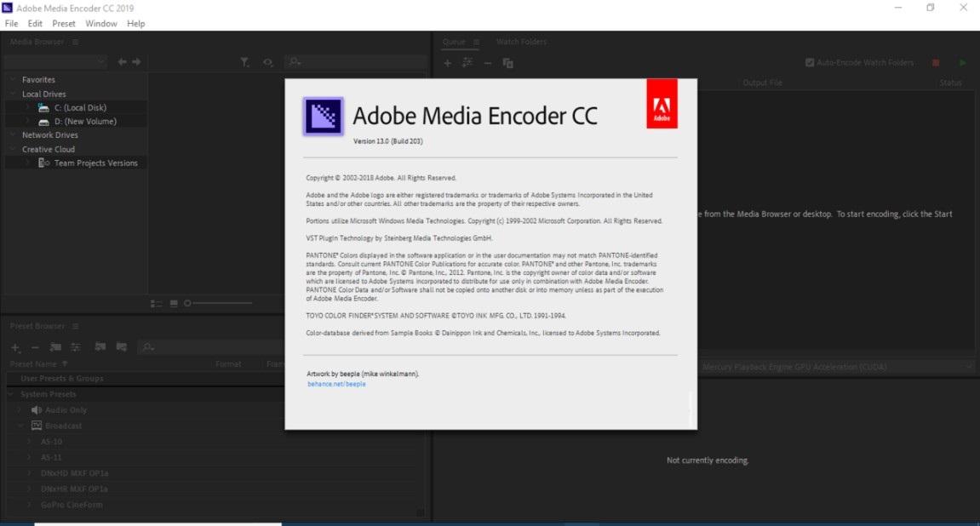The width and height of the screenshot is (980, 526).
Task: Click the C: Local Disk drive icon
Action: 43,107
